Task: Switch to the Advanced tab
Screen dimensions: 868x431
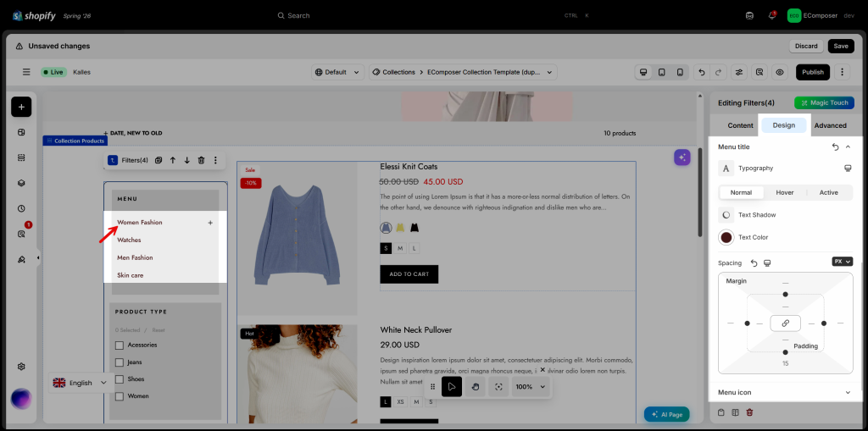Action: coord(830,125)
